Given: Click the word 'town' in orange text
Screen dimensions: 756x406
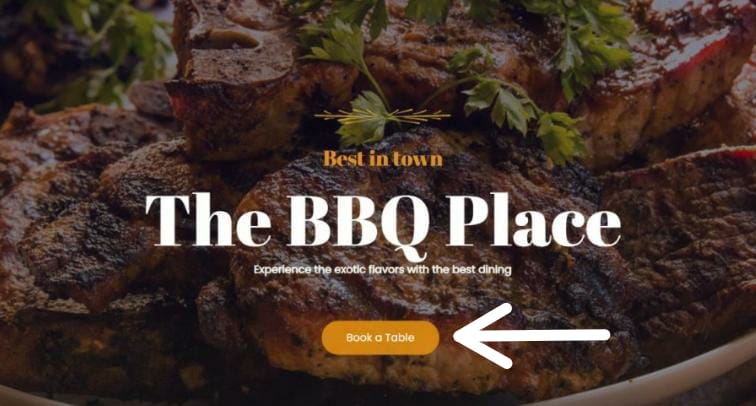Looking at the screenshot, I should pos(418,159).
